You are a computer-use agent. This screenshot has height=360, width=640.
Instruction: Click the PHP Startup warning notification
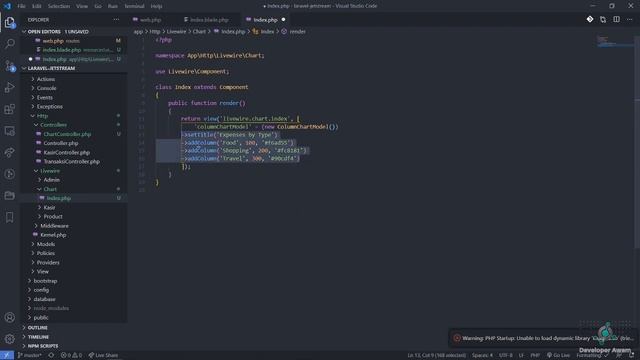(544, 338)
